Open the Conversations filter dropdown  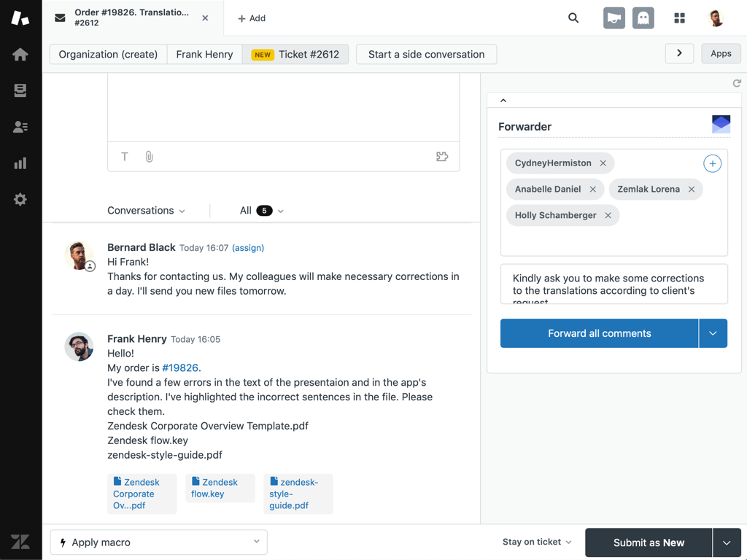[x=145, y=210]
